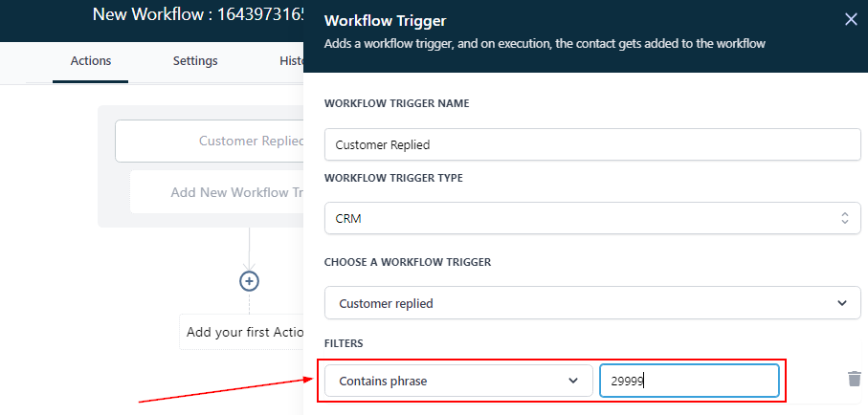Close the Workflow Trigger panel
868x415 pixels.
[x=851, y=19]
